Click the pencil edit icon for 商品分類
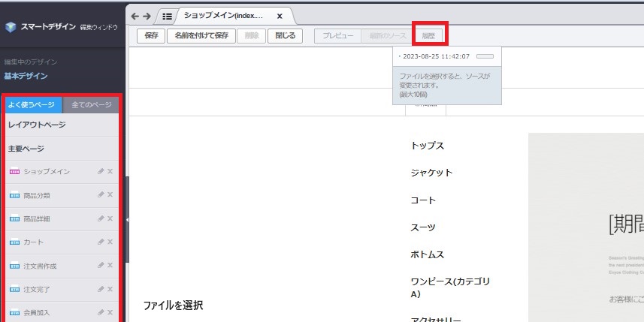The width and height of the screenshot is (644, 322). pos(101,195)
